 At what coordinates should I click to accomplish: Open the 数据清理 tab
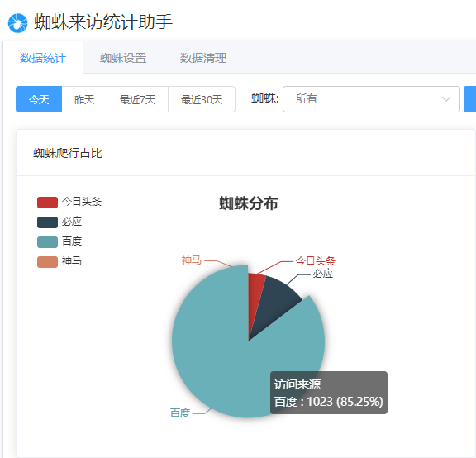[x=203, y=57]
